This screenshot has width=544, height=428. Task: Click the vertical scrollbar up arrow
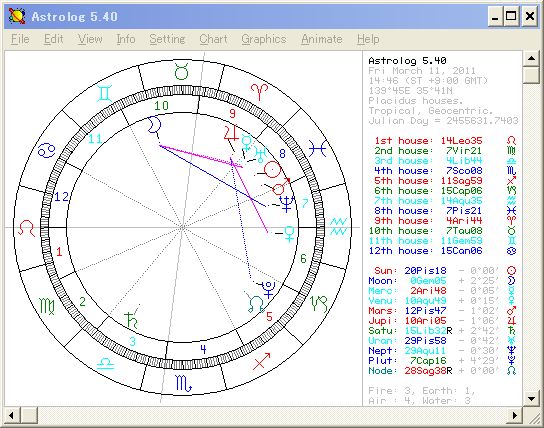[531, 59]
